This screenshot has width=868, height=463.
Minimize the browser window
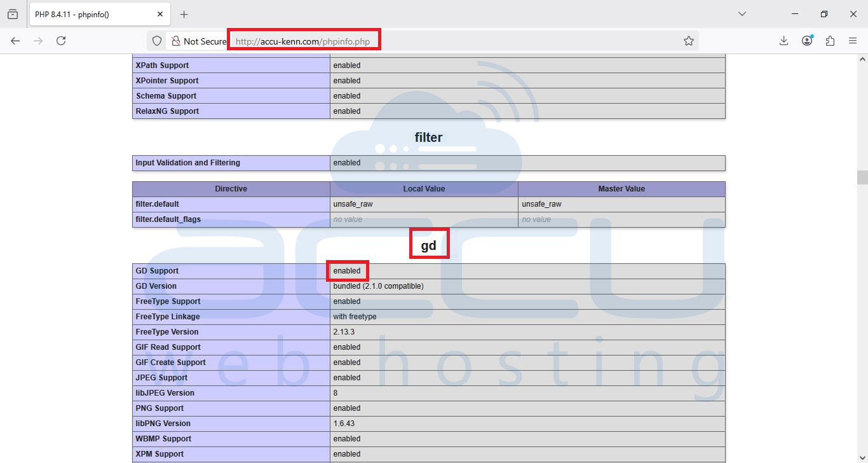[x=794, y=13]
